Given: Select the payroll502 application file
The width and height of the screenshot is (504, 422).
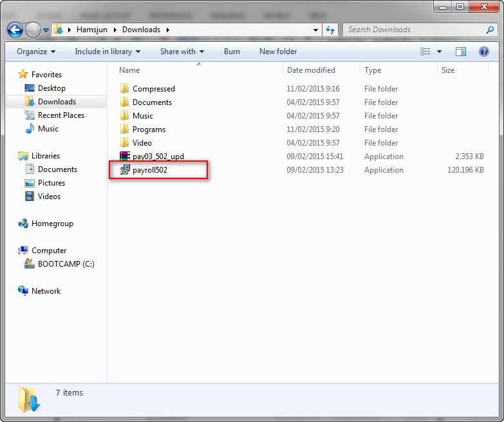Looking at the screenshot, I should coord(149,170).
